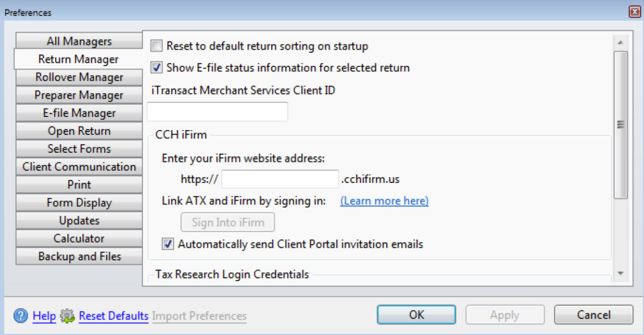This screenshot has width=644, height=335.
Task: Click the Reset Defaults gear icon
Action: coord(68,316)
